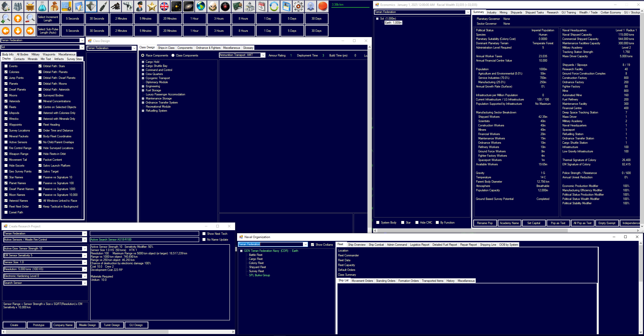This screenshot has width=644, height=336.
Task: Open the research flask icon
Action: (x=42, y=6)
